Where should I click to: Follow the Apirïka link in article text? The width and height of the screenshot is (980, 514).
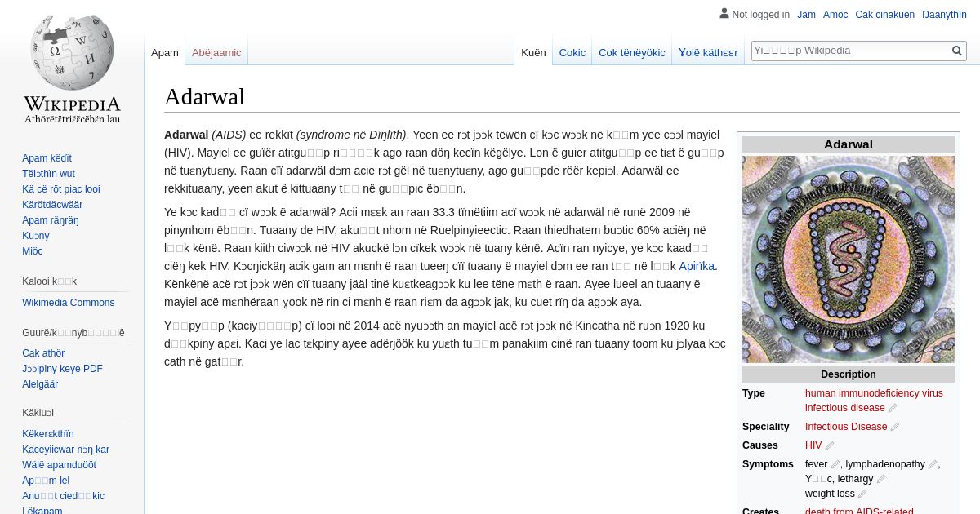coord(697,266)
